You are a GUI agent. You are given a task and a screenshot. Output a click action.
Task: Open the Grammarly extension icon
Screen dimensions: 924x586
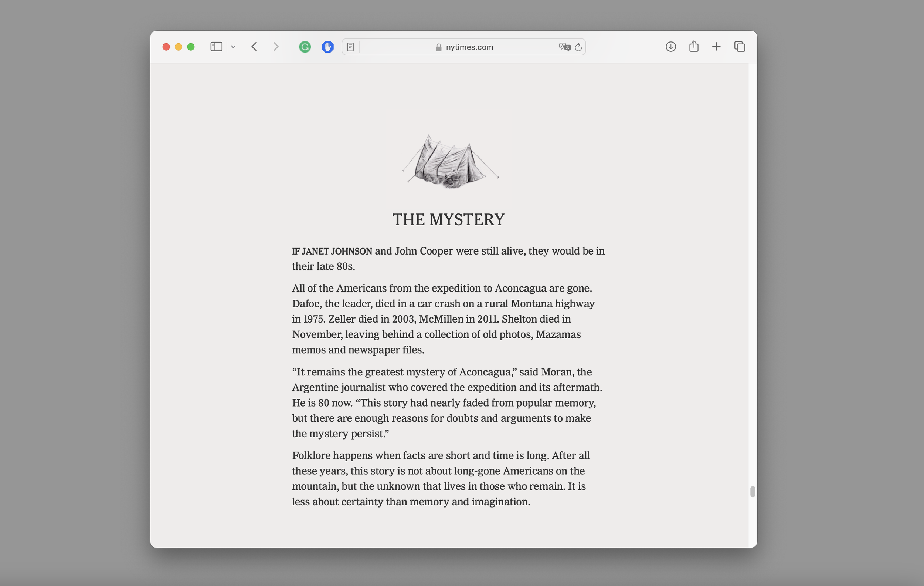coord(305,47)
